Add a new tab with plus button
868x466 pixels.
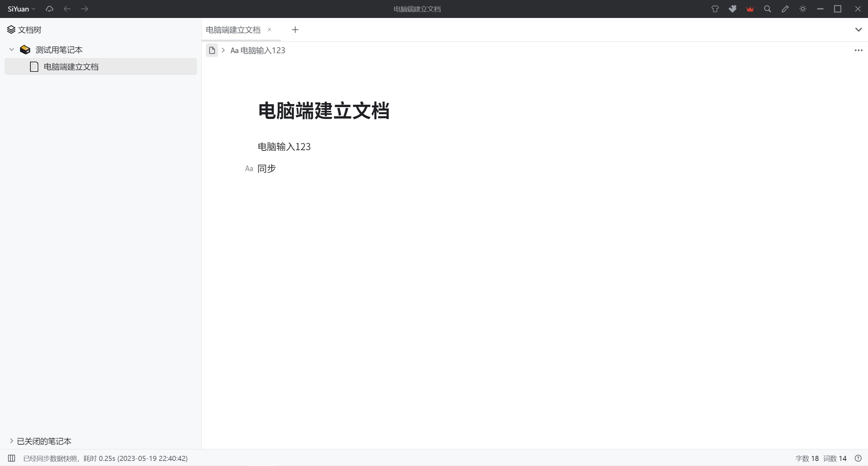pos(295,30)
